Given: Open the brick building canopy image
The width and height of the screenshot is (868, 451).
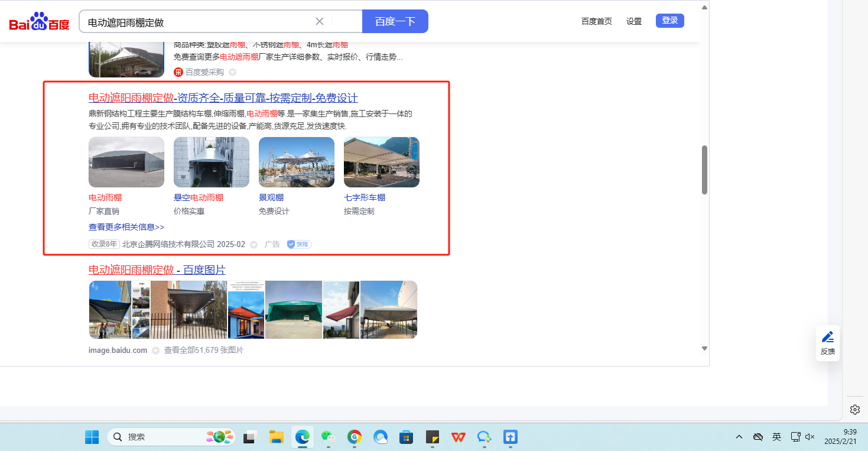Looking at the screenshot, I should [188, 310].
